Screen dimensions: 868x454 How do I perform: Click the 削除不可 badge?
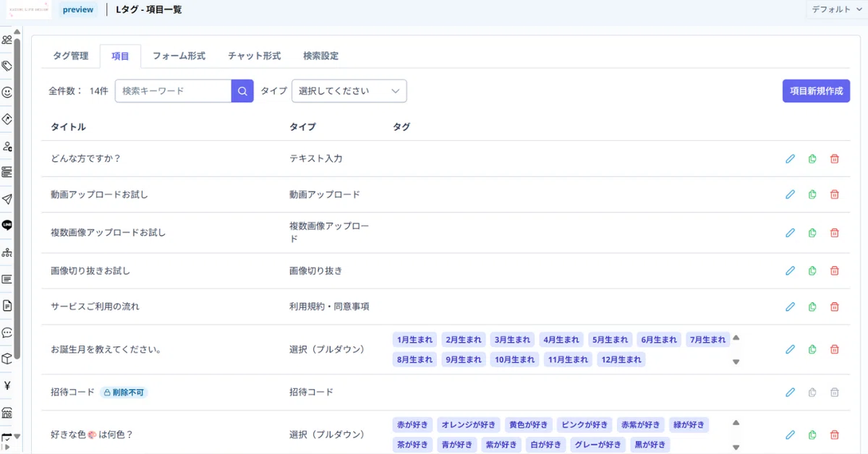(x=124, y=392)
